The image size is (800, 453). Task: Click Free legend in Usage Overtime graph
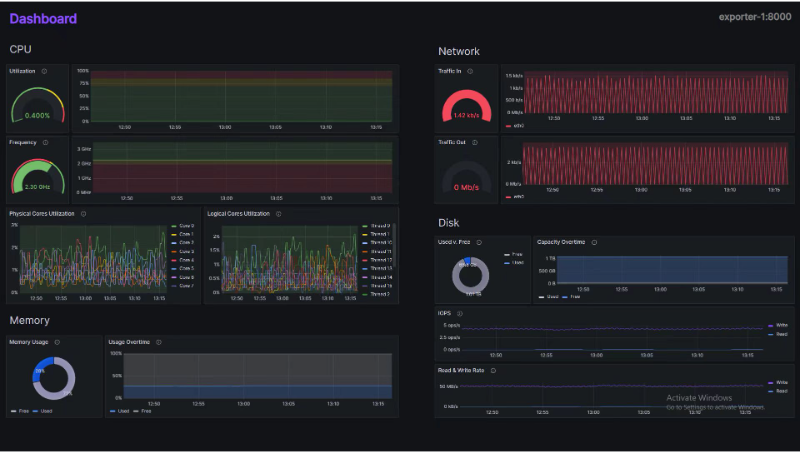(x=142, y=411)
